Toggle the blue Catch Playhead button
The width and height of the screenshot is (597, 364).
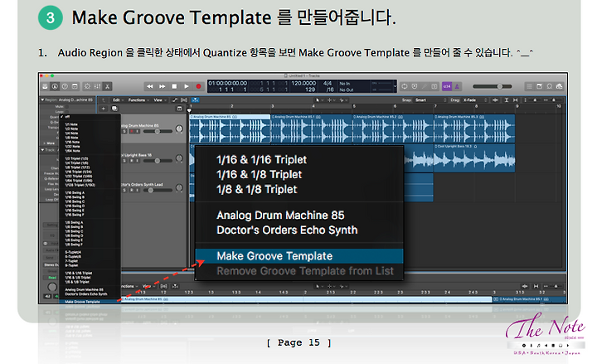coord(196,100)
